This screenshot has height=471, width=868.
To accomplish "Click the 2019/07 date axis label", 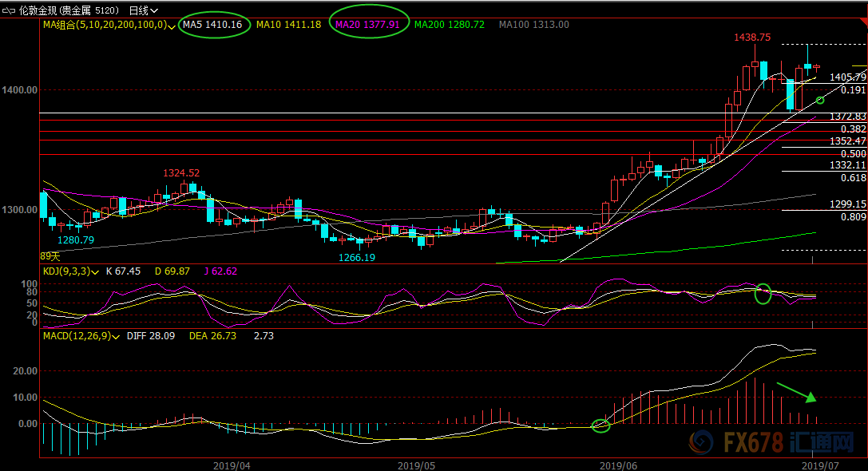I will (820, 465).
